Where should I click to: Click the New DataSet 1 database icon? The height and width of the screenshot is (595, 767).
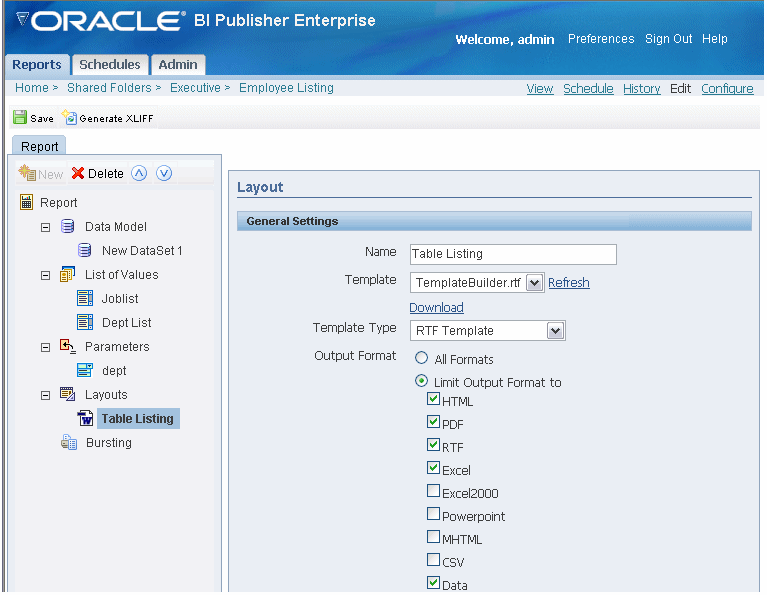pos(85,250)
